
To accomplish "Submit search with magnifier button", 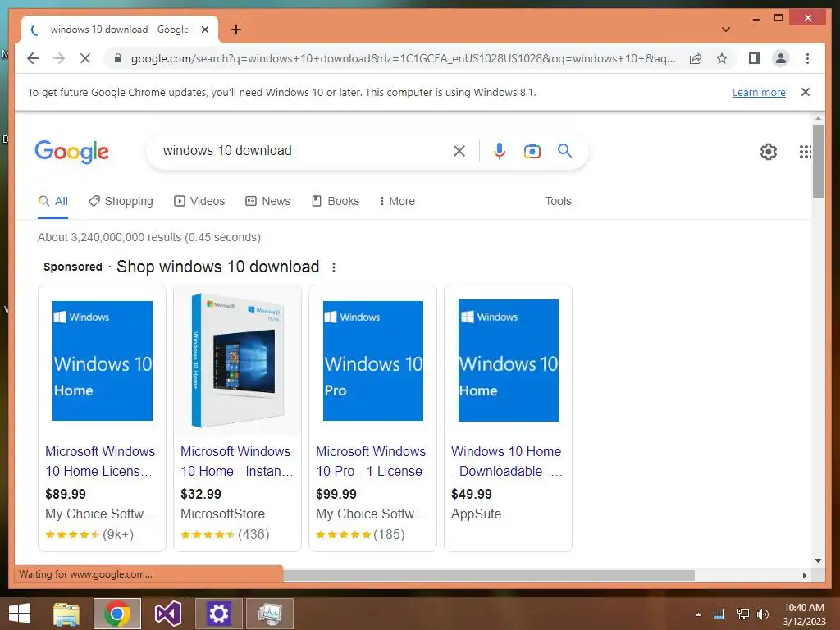I will pyautogui.click(x=564, y=151).
